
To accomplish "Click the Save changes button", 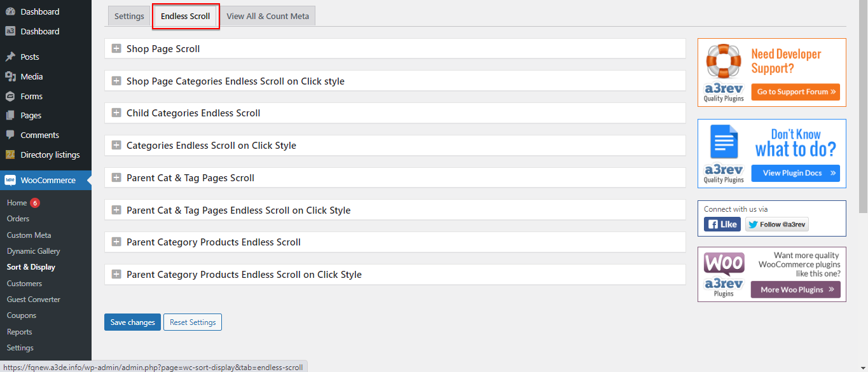I will coord(132,322).
